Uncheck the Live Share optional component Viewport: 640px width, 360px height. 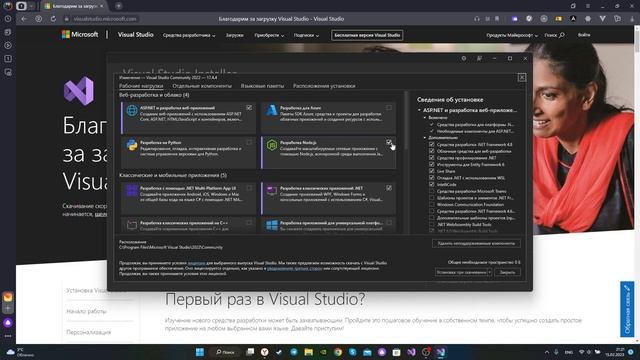coord(432,171)
